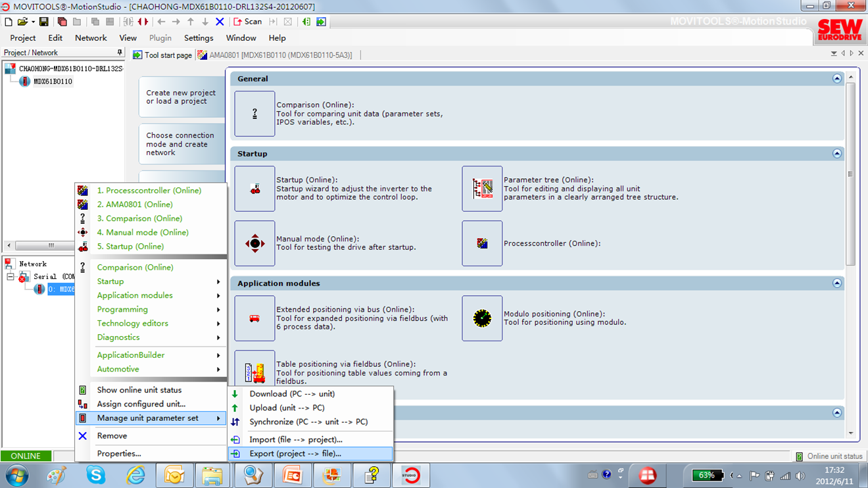Click the Scan button in toolbar
This screenshot has height=488, width=868.
tap(248, 22)
